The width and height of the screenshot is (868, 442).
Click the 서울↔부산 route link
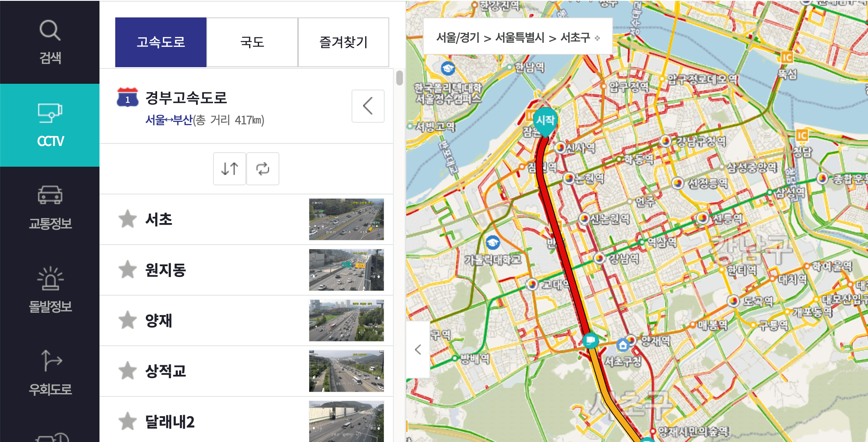click(x=168, y=121)
